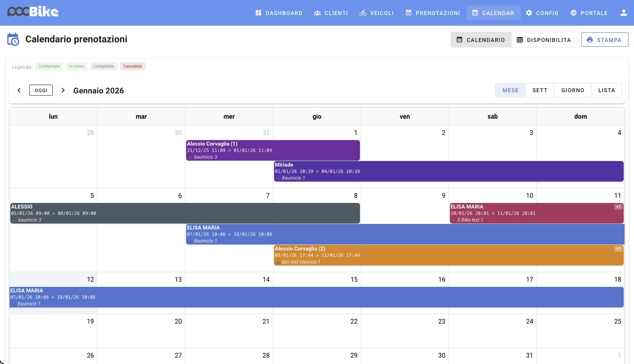
Task: Open Alessio Corvaglia (1) booking
Action: point(273,150)
